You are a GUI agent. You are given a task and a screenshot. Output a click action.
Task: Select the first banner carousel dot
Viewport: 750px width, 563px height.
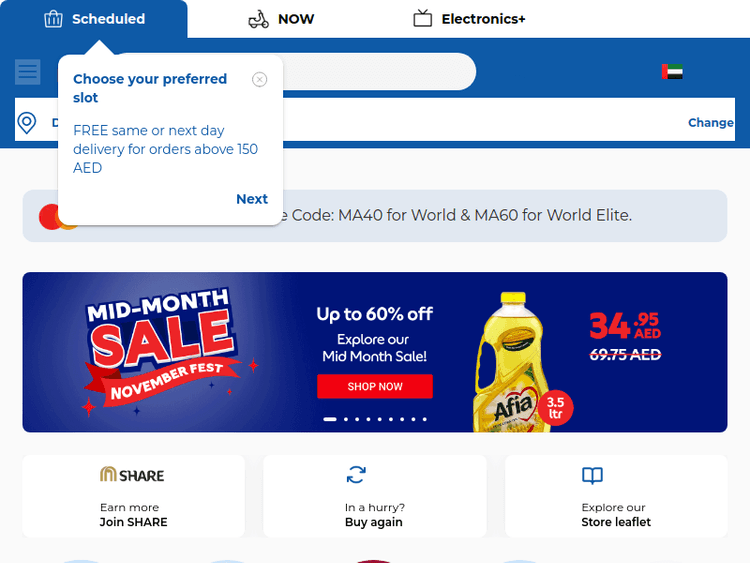pos(330,420)
